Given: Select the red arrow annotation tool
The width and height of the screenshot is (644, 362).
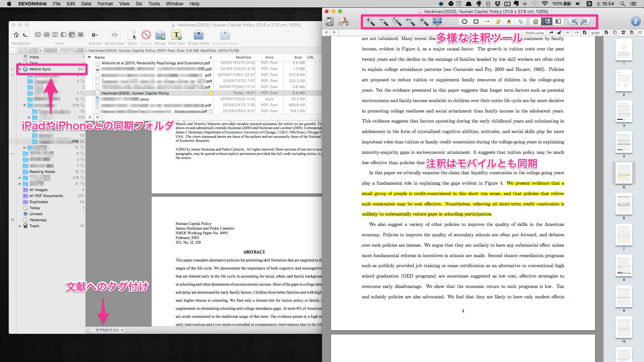Looking at the screenshot, I should pos(487,21).
